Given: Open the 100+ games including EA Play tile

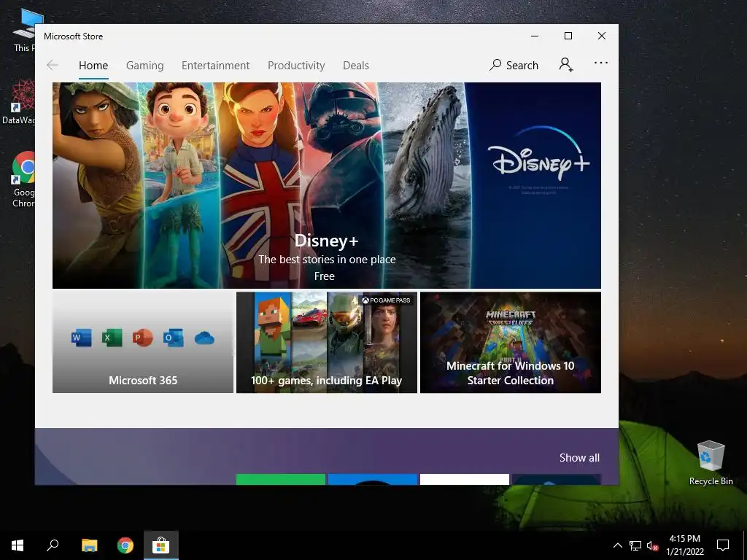Looking at the screenshot, I should click(x=326, y=343).
